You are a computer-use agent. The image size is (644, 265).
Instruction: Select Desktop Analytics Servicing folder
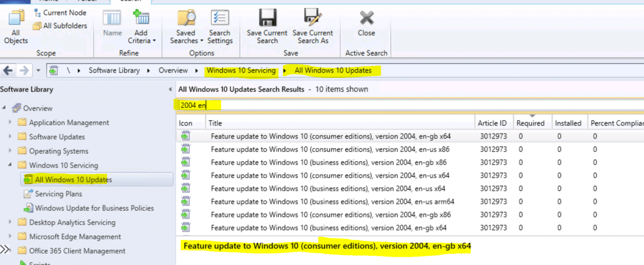pyautogui.click(x=72, y=222)
